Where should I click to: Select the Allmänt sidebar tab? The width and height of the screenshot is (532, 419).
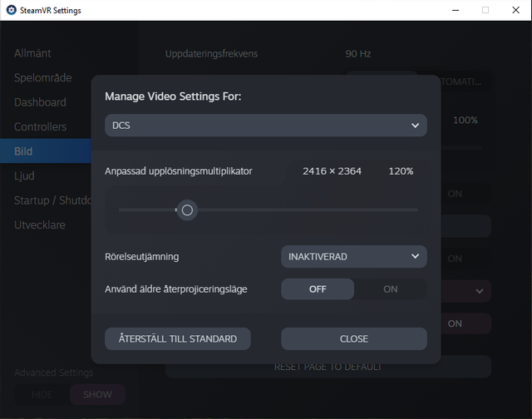pos(46,53)
